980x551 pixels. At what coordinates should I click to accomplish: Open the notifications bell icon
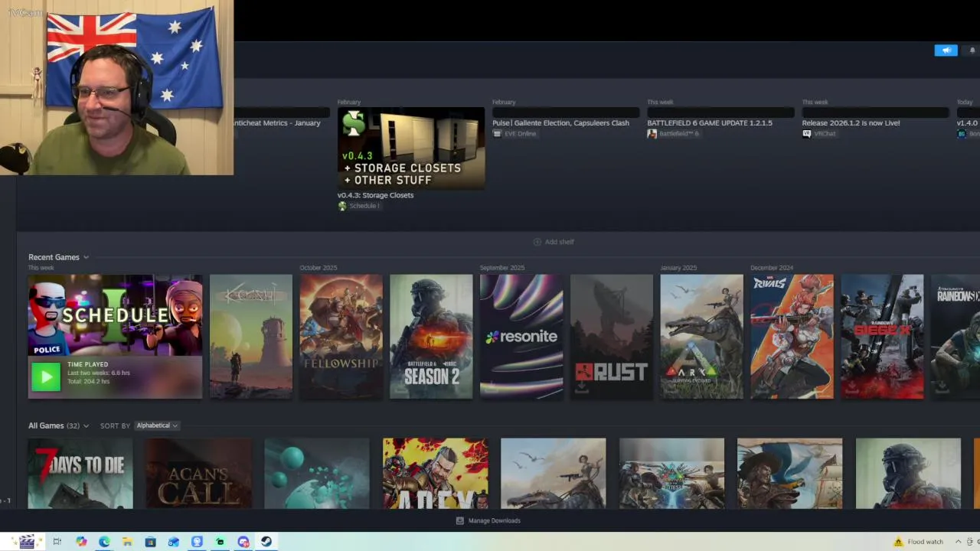coord(972,51)
